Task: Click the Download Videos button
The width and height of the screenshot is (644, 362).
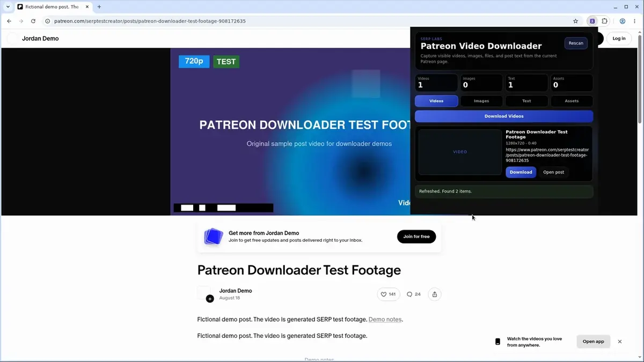Action: coord(504,116)
